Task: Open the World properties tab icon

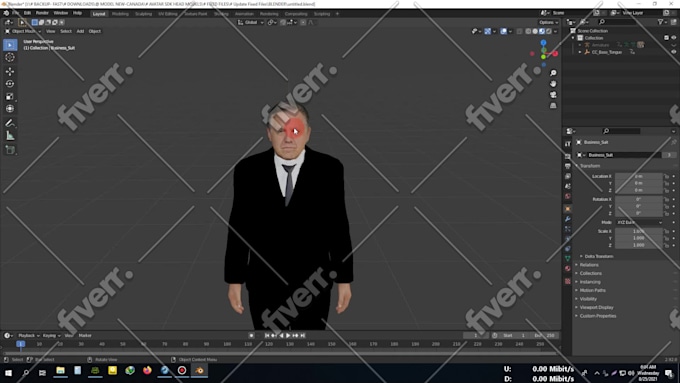Action: point(568,196)
